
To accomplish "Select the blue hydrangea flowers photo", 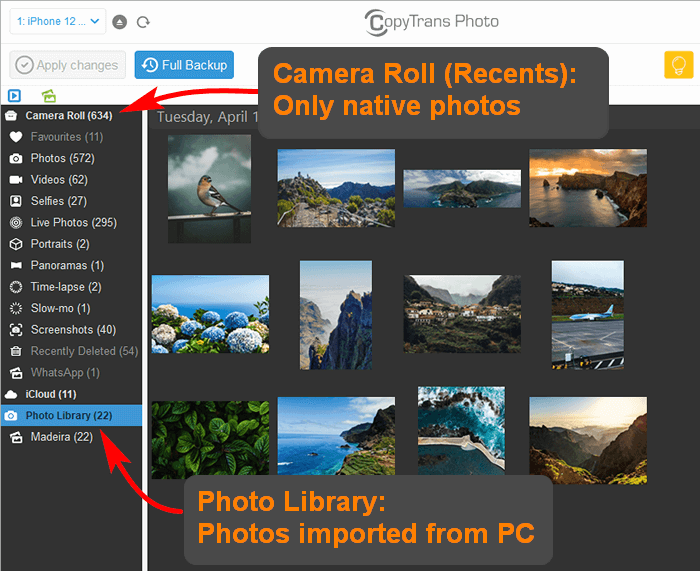I will tap(210, 314).
